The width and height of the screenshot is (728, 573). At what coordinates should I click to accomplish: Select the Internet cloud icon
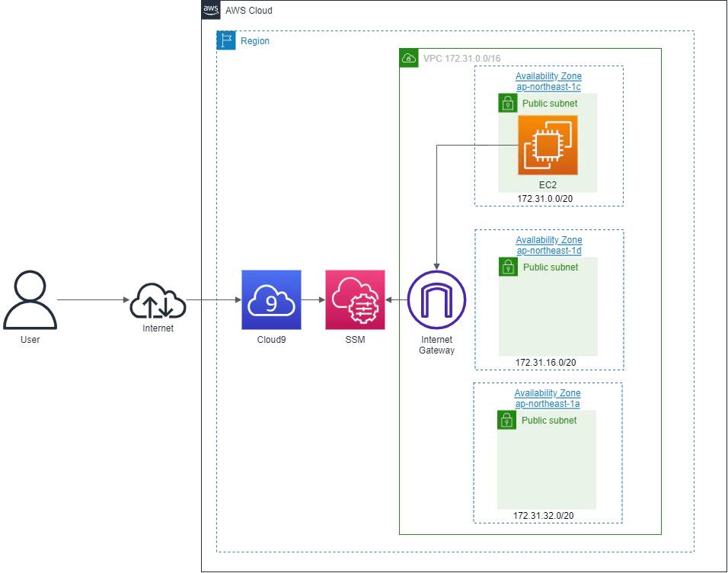[x=158, y=301]
